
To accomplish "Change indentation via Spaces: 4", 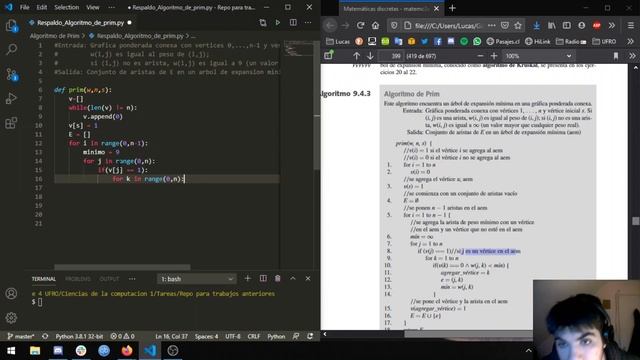I will click(x=207, y=336).
